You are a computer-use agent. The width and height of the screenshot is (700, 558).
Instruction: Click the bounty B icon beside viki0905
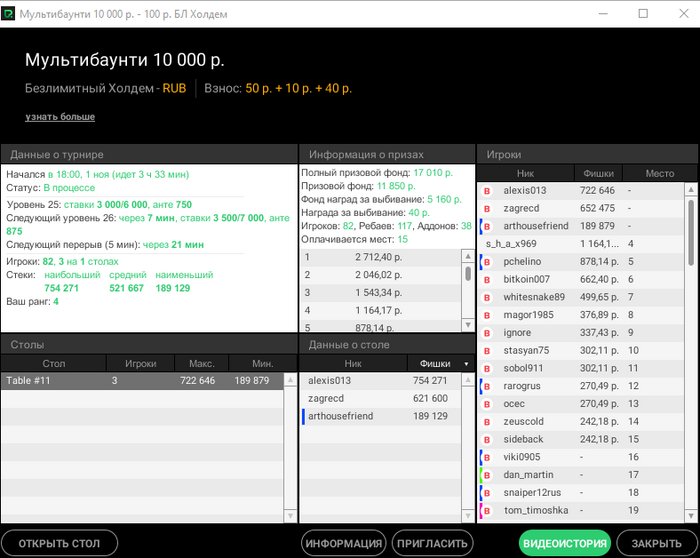487,458
